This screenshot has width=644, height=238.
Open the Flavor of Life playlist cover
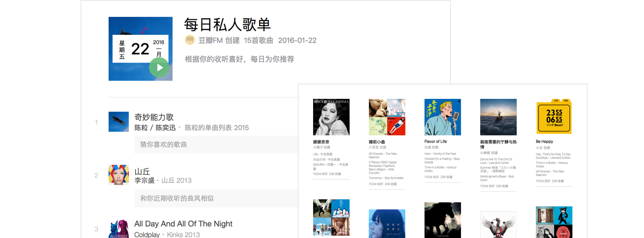(442, 117)
